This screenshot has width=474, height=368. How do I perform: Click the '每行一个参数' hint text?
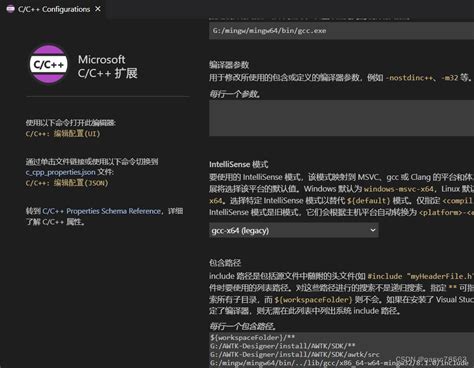[x=235, y=94]
